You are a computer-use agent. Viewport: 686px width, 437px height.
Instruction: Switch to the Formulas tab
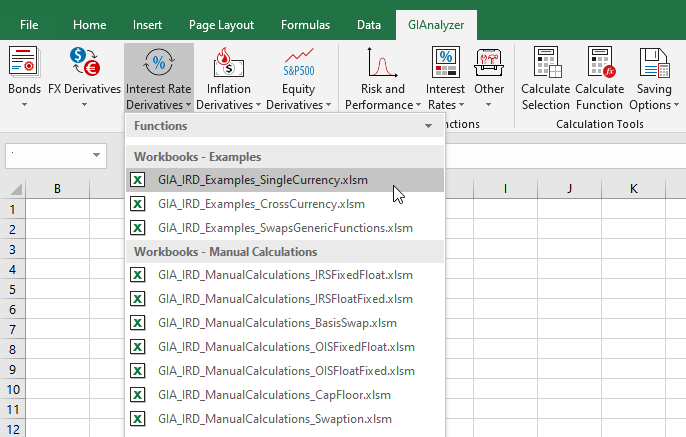coord(305,25)
